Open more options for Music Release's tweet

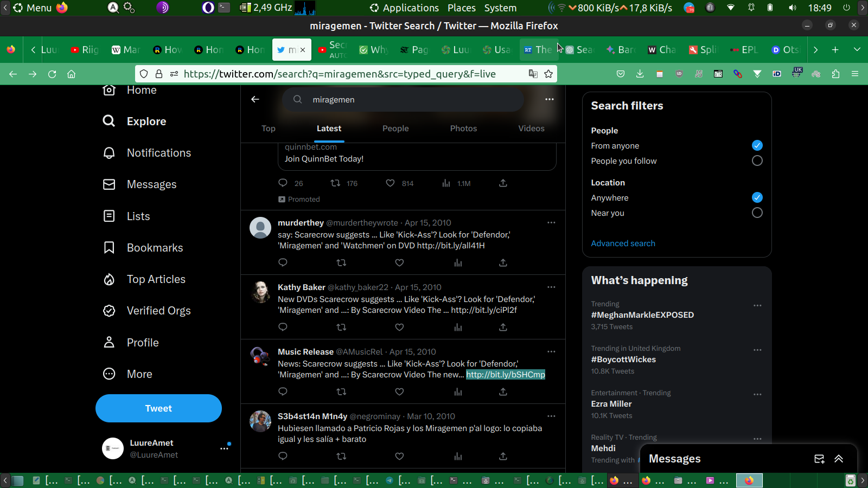click(551, 351)
